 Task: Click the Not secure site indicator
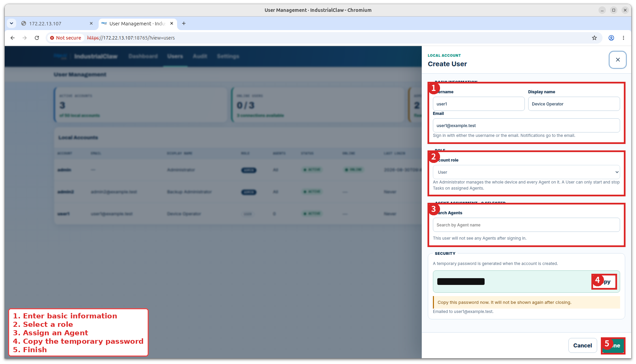[x=66, y=38]
